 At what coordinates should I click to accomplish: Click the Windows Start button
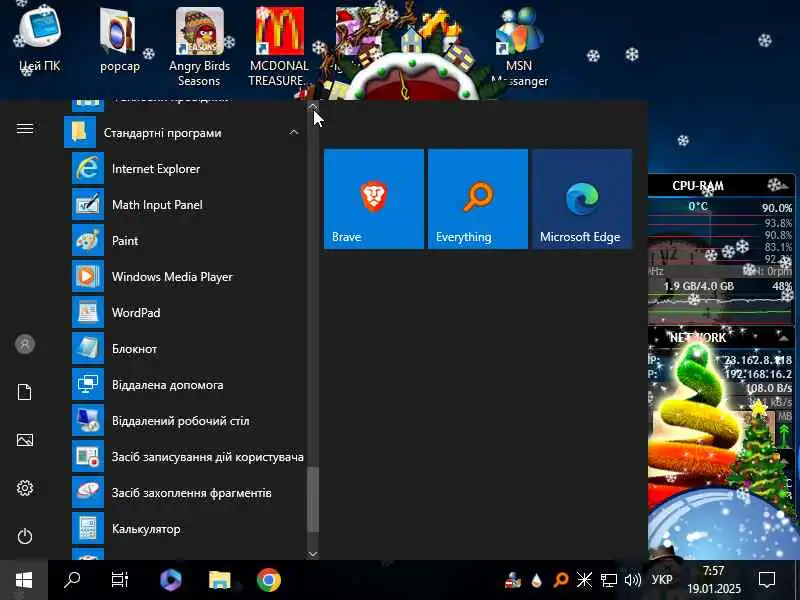[24, 580]
